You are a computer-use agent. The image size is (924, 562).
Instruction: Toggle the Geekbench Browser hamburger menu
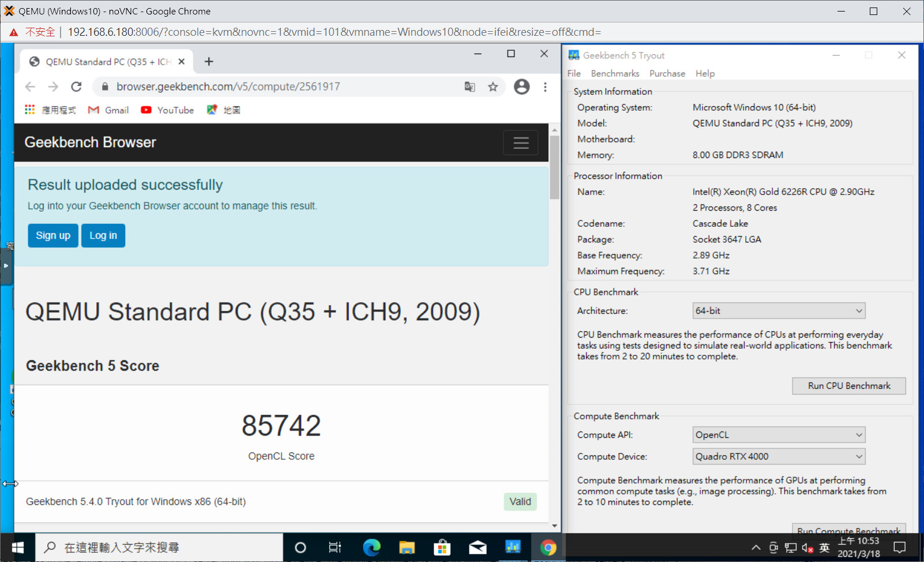pyautogui.click(x=520, y=143)
